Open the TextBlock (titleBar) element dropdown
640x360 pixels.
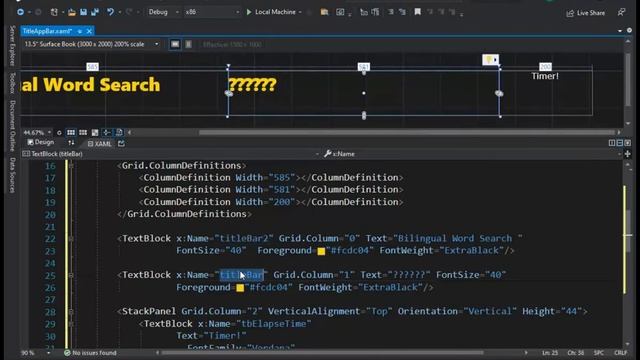[x=171, y=154]
